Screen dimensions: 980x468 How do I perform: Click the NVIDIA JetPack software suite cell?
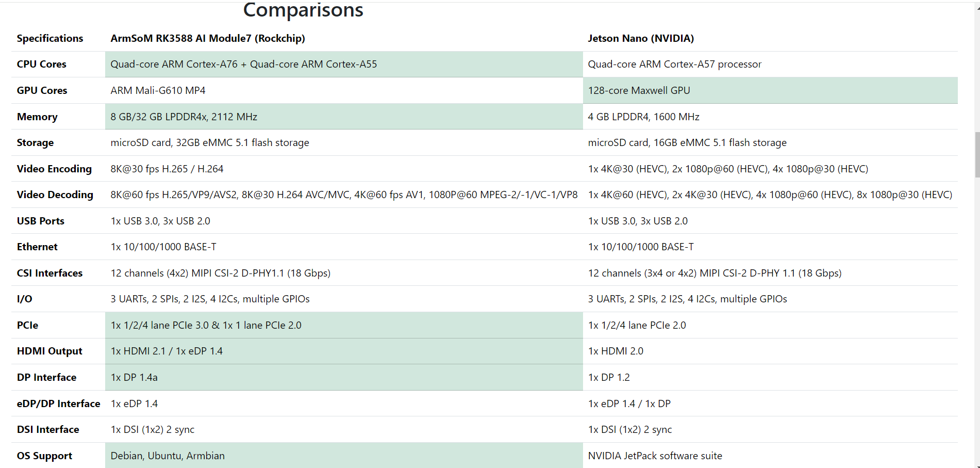[x=655, y=456]
